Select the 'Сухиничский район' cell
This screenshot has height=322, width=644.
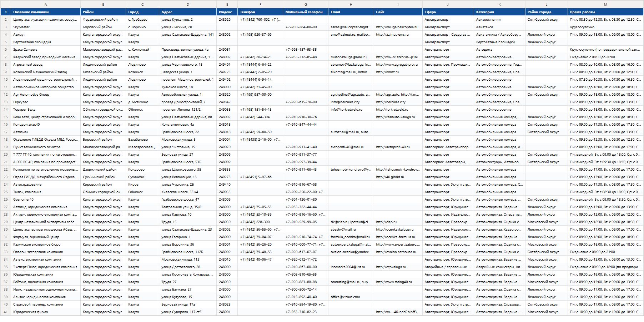click(x=103, y=177)
